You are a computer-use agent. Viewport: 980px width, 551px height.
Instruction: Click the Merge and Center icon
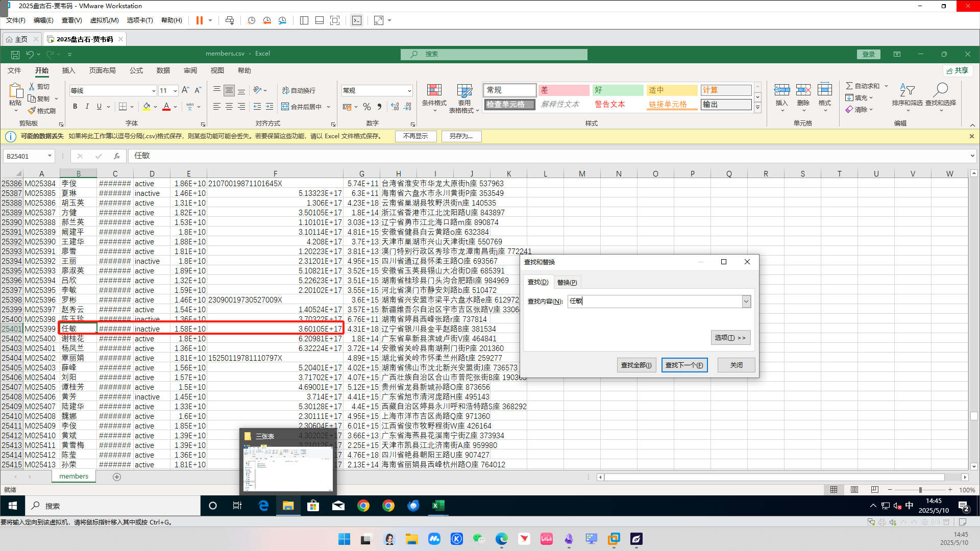pyautogui.click(x=285, y=107)
